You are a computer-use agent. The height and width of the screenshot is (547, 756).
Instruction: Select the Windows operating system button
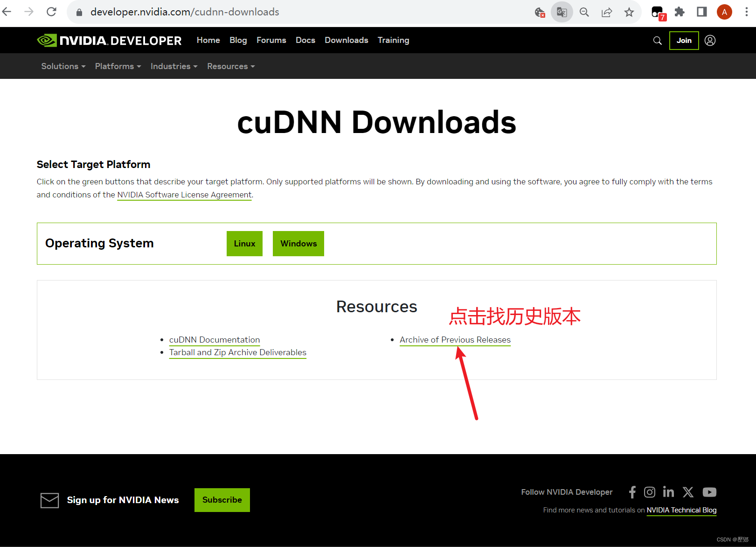click(298, 243)
